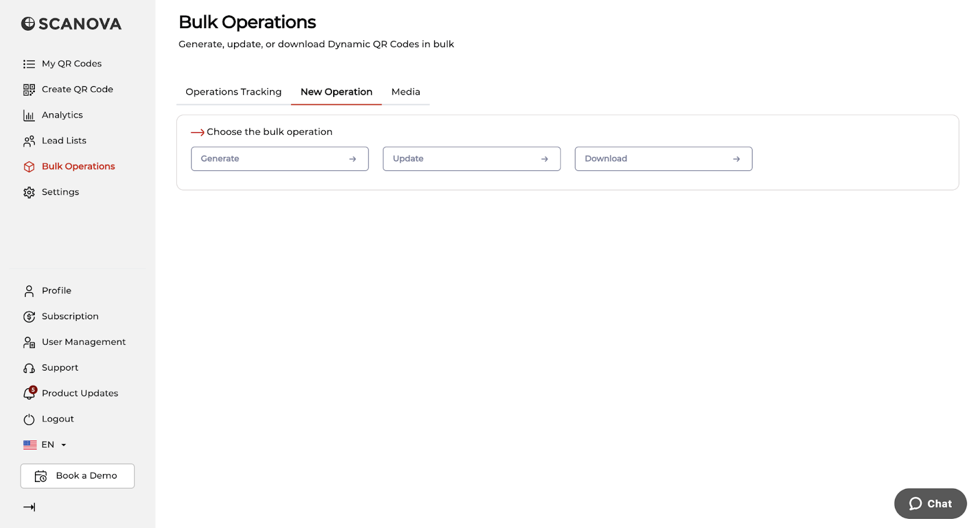Choose the Generate bulk operation

click(x=280, y=159)
